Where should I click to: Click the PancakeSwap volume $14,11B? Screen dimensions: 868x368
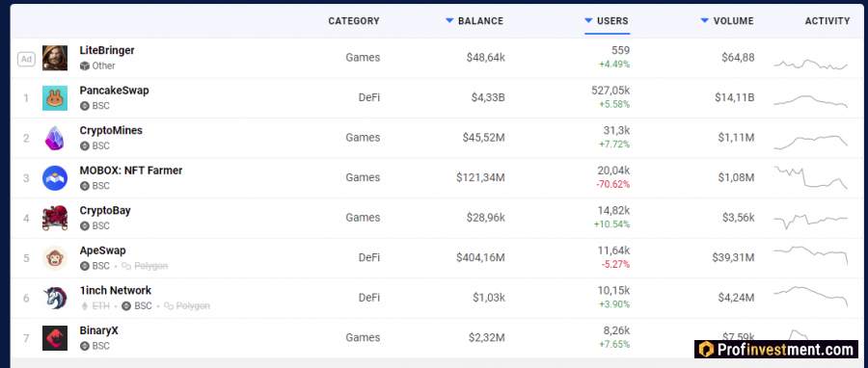click(x=735, y=98)
